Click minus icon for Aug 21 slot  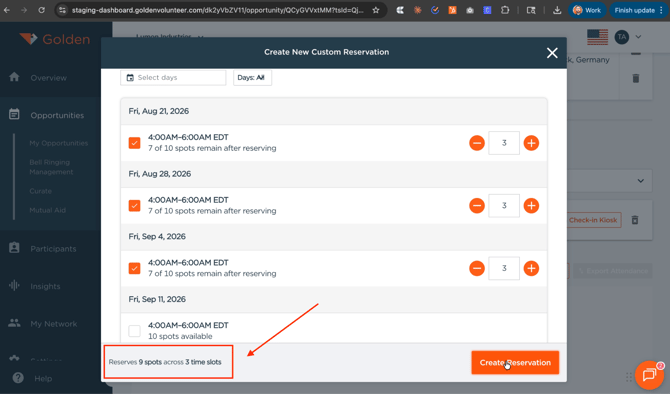tap(477, 143)
